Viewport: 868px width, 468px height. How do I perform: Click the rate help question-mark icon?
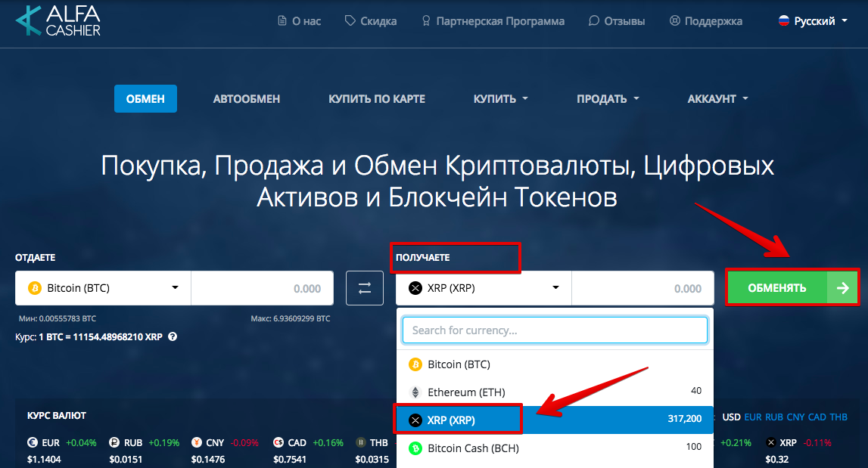click(173, 336)
